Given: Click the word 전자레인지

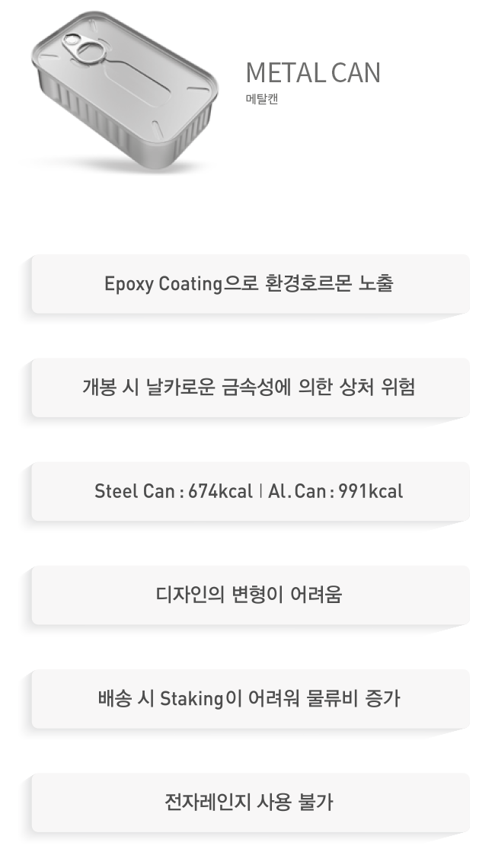Looking at the screenshot, I should [201, 802].
